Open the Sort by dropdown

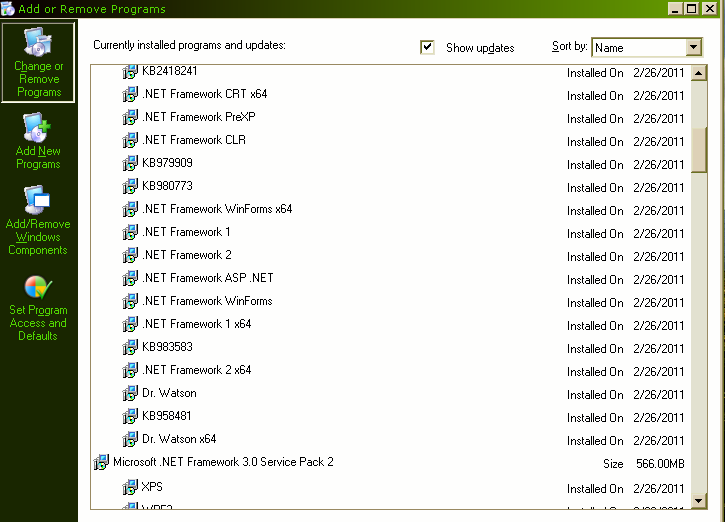pos(693,47)
